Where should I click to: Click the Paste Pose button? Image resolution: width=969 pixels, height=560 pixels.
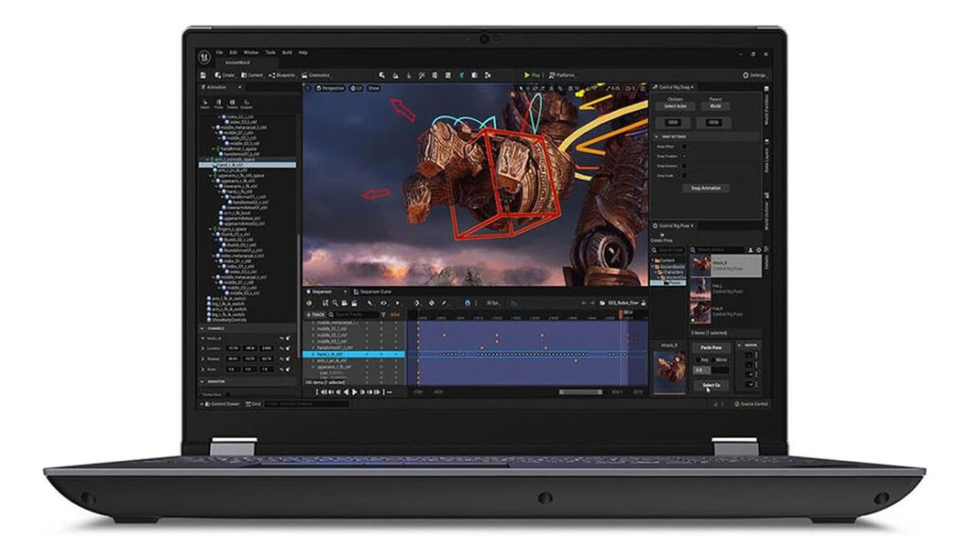[712, 347]
